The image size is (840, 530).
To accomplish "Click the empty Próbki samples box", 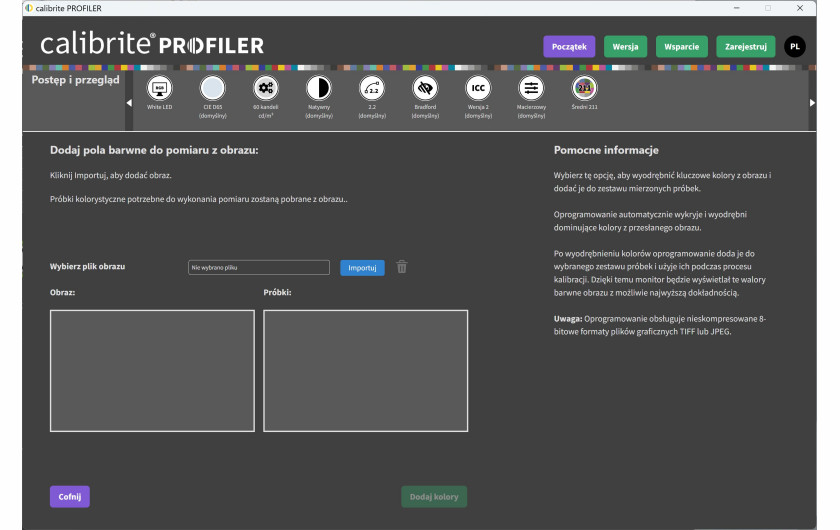I will point(365,371).
